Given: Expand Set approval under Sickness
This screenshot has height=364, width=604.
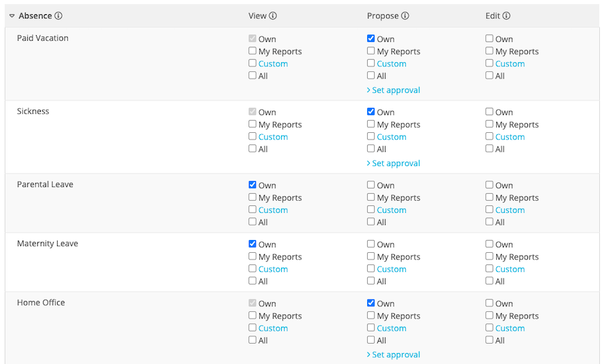Looking at the screenshot, I should click(x=394, y=163).
